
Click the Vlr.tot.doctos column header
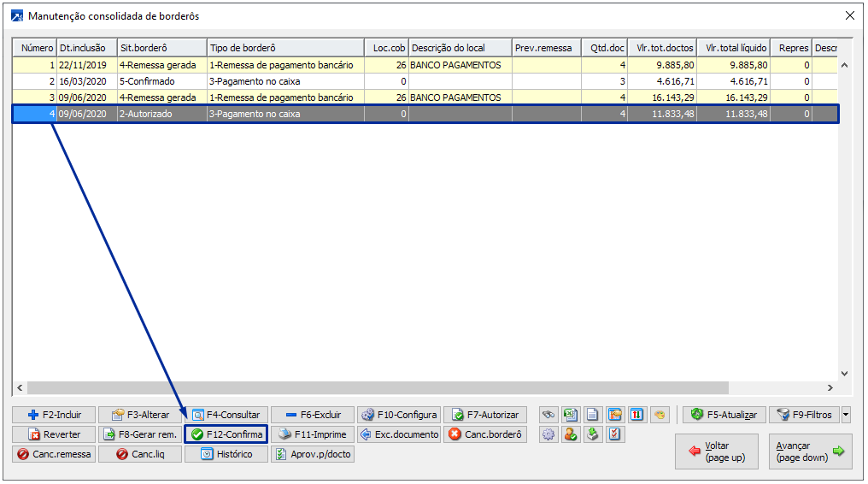(662, 48)
